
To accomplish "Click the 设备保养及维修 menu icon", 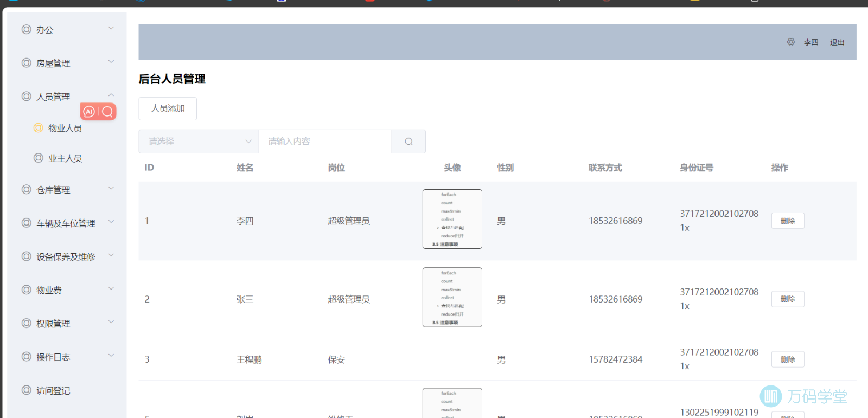I will coord(26,256).
